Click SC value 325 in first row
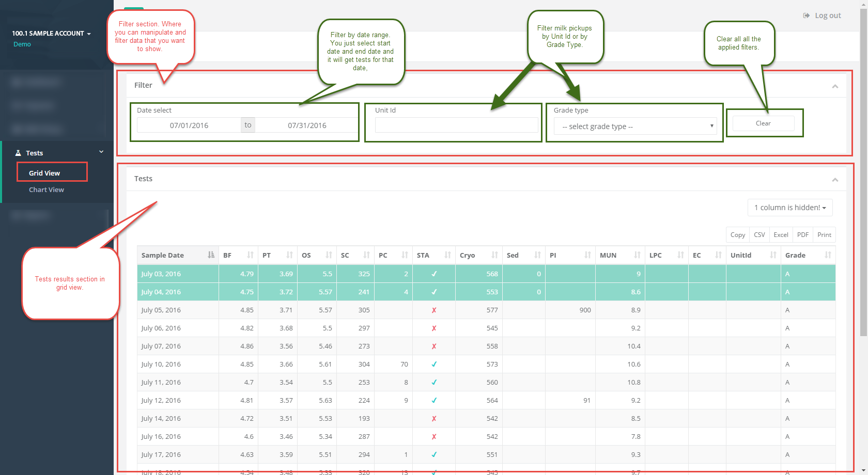This screenshot has height=475, width=868. point(364,274)
